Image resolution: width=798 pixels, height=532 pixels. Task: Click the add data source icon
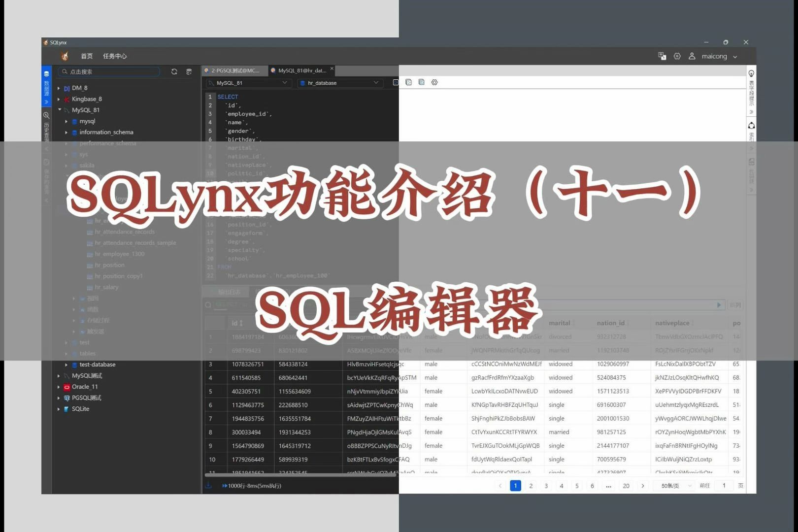189,71
